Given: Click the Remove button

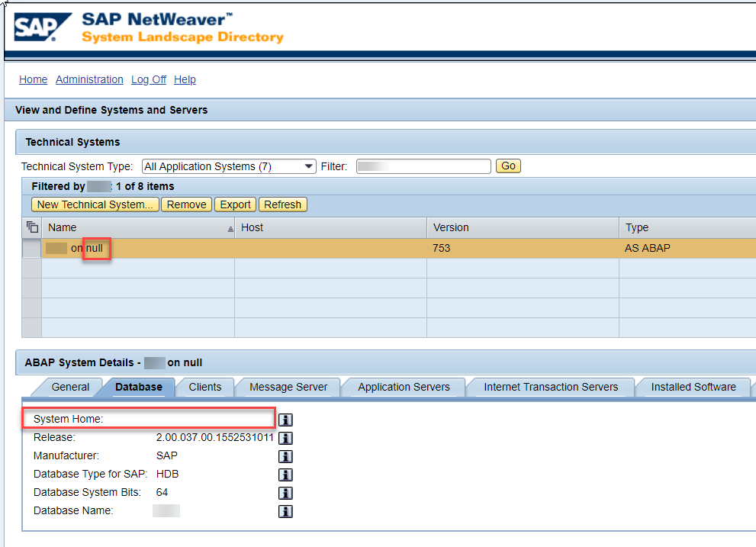Looking at the screenshot, I should pyautogui.click(x=186, y=204).
